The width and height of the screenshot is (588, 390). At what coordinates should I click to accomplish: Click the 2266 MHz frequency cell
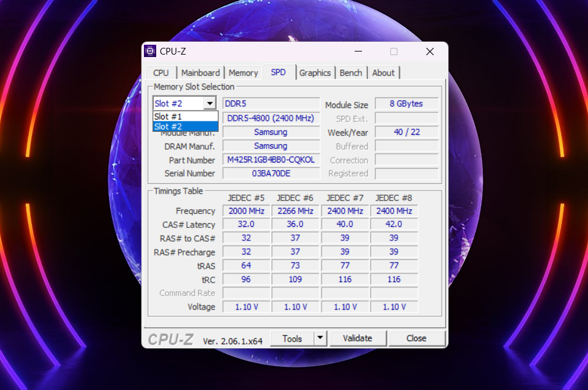click(x=295, y=211)
